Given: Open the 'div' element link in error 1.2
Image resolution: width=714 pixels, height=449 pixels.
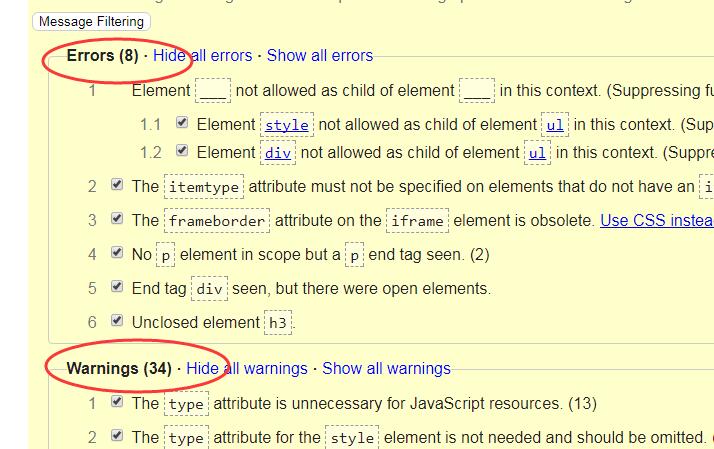Looking at the screenshot, I should [x=278, y=153].
